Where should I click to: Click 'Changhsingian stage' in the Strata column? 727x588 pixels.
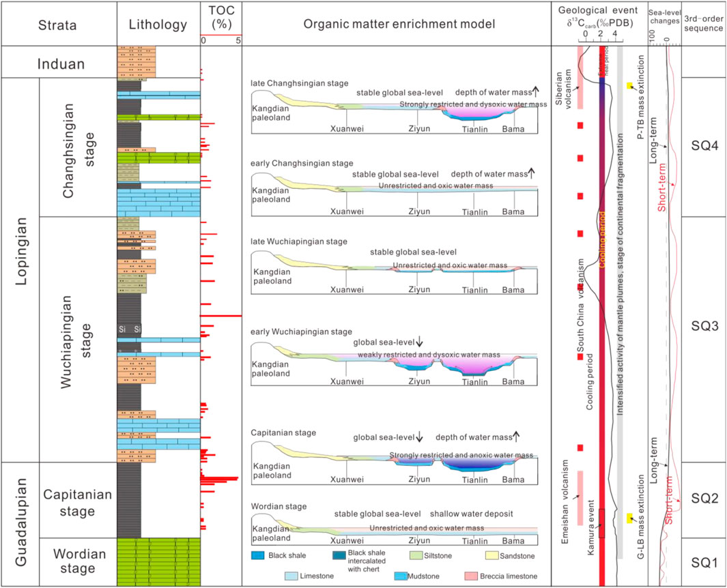point(79,150)
